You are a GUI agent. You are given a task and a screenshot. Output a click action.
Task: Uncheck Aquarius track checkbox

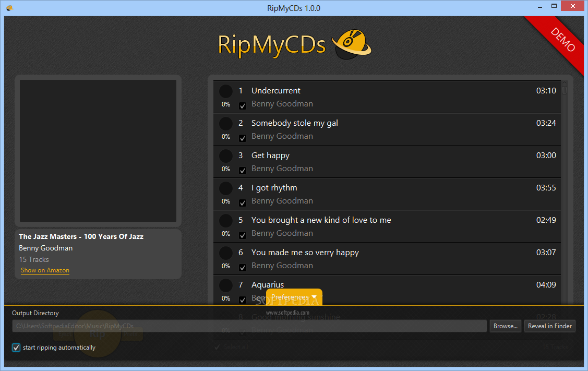tap(243, 300)
